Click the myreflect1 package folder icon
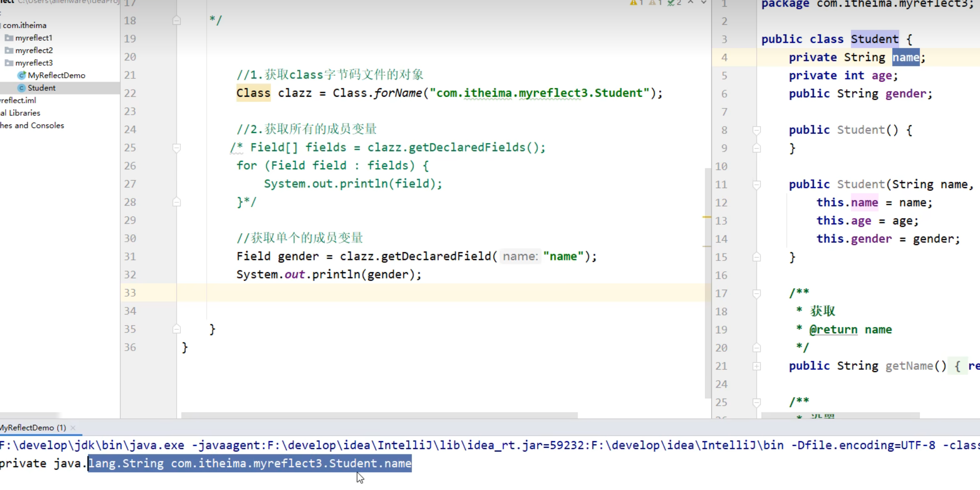This screenshot has width=980, height=490. pyautogui.click(x=9, y=38)
